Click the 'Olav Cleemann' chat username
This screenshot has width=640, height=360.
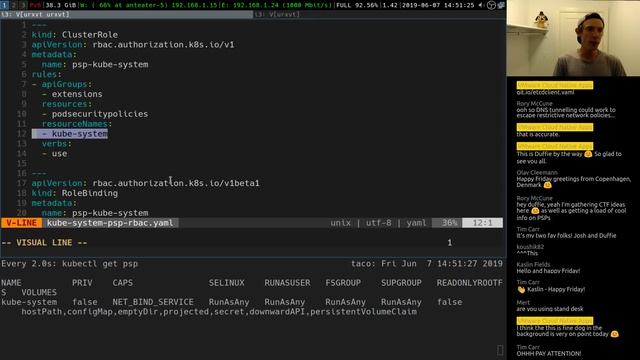[537, 173]
